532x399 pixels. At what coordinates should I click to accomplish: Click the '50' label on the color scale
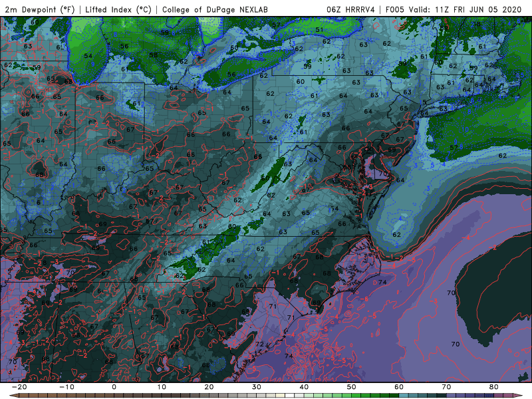pyautogui.click(x=352, y=387)
